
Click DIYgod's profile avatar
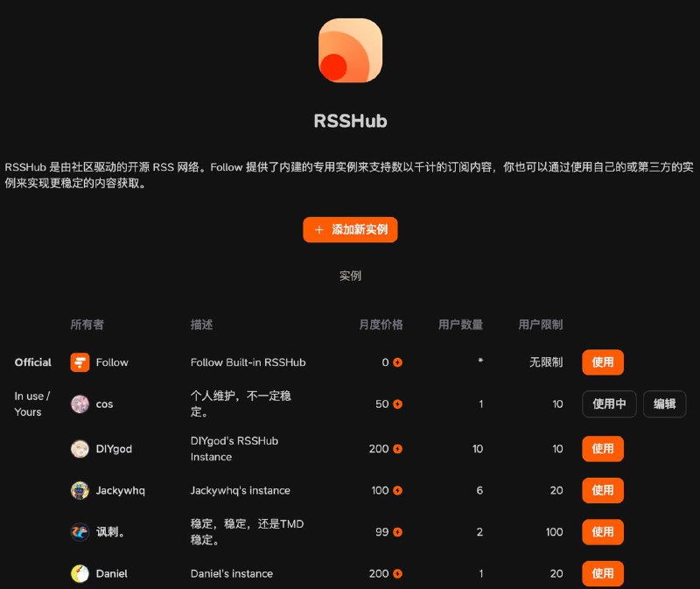(x=78, y=449)
